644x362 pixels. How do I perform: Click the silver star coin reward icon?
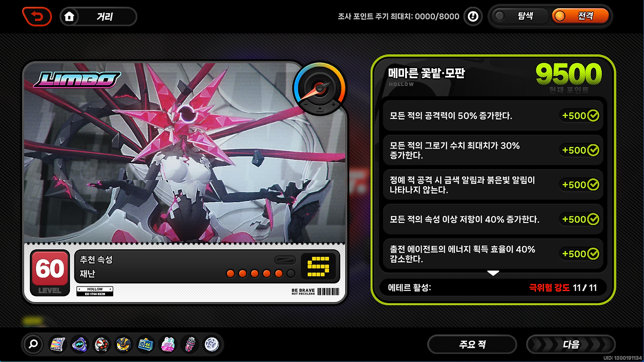coord(211,344)
